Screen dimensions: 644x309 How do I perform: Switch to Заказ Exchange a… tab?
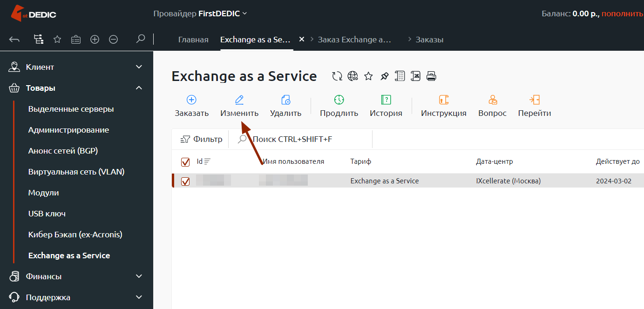[354, 40]
